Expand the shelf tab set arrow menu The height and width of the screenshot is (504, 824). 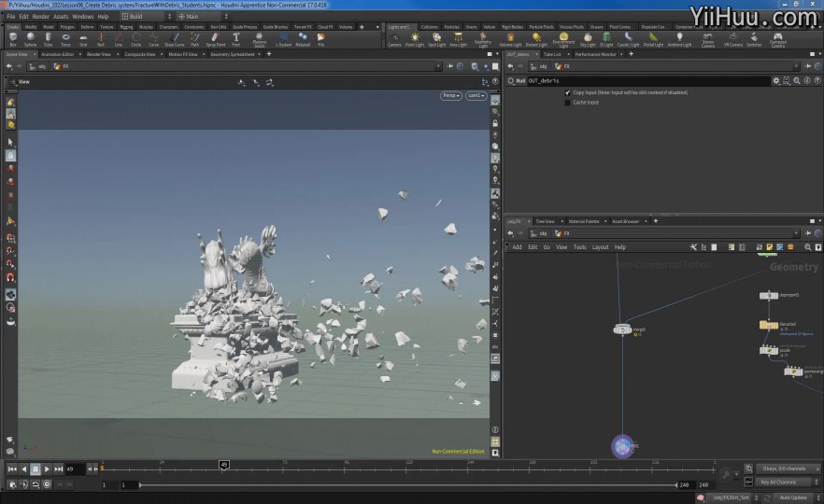pos(376,27)
